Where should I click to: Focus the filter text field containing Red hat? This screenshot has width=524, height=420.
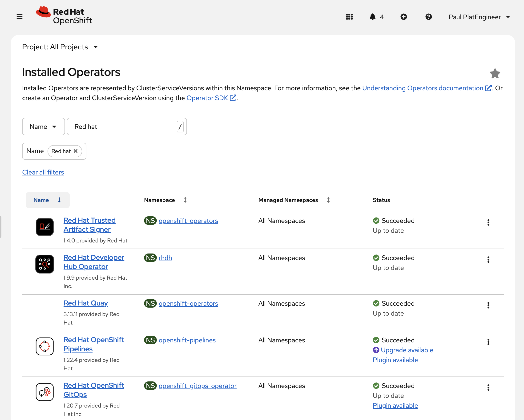click(127, 127)
